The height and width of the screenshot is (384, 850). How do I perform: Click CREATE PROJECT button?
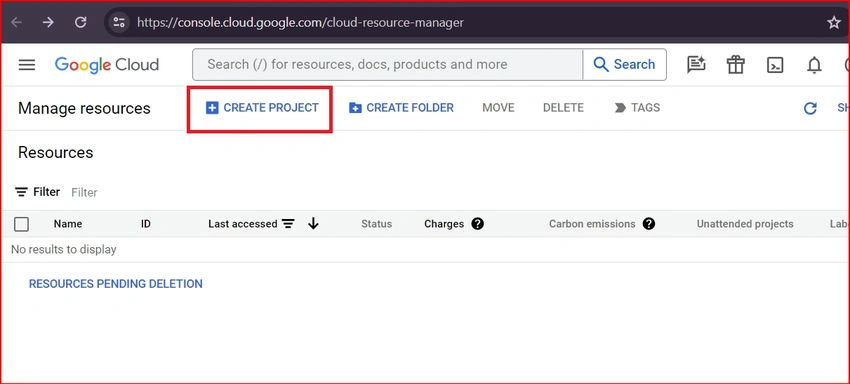(x=262, y=108)
